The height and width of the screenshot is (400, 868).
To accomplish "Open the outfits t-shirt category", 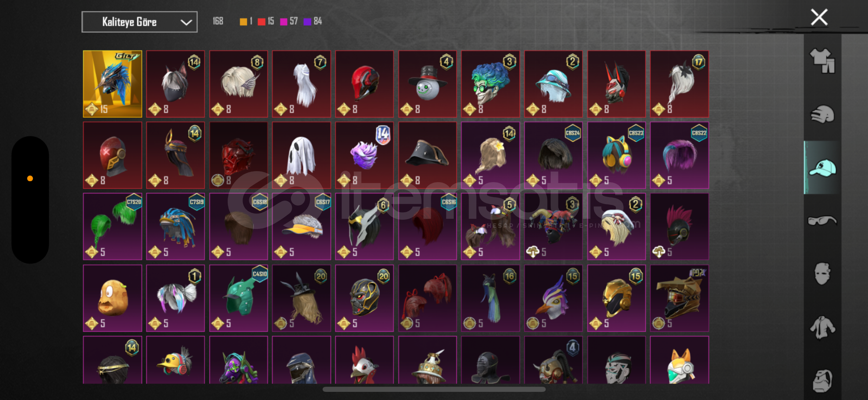I will pos(822,61).
